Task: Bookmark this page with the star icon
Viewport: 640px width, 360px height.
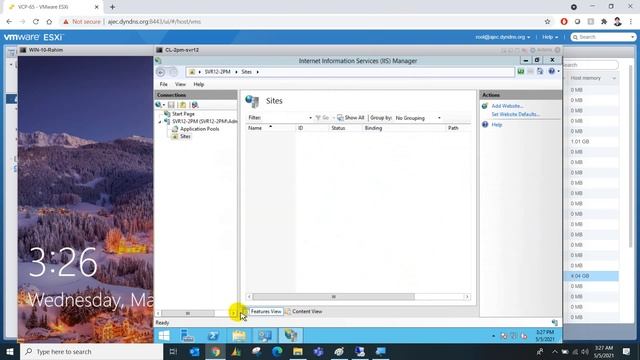Action: [547, 22]
